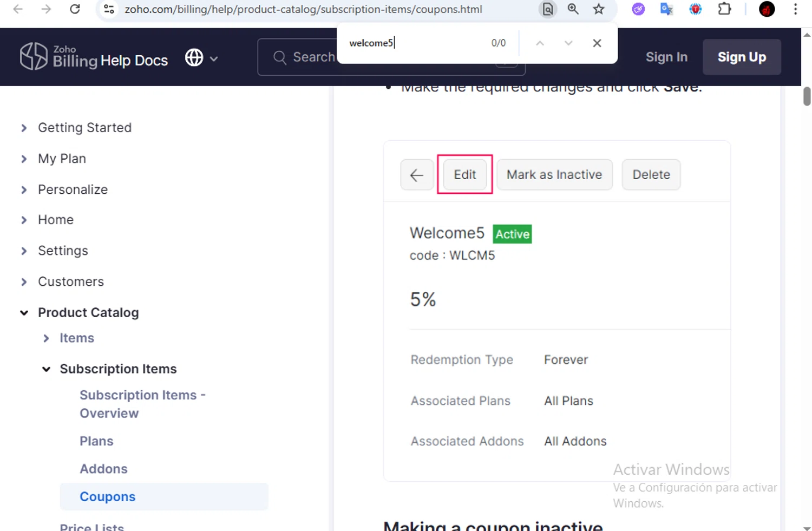The image size is (812, 531).
Task: Open the Chrome profile avatar
Action: click(x=767, y=9)
